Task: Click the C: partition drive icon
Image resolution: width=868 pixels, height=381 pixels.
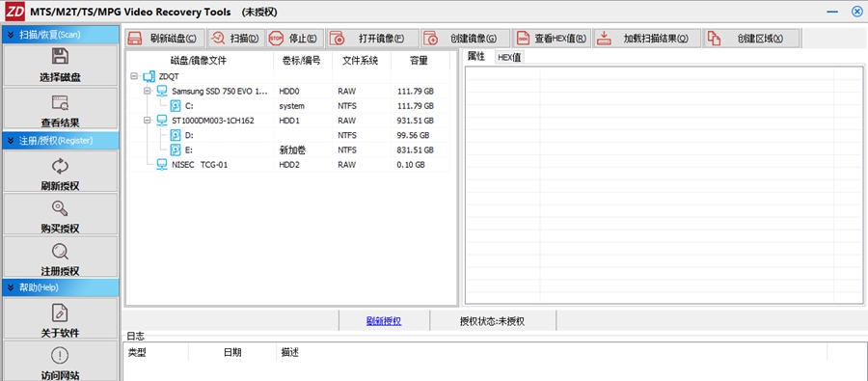Action: coord(176,106)
